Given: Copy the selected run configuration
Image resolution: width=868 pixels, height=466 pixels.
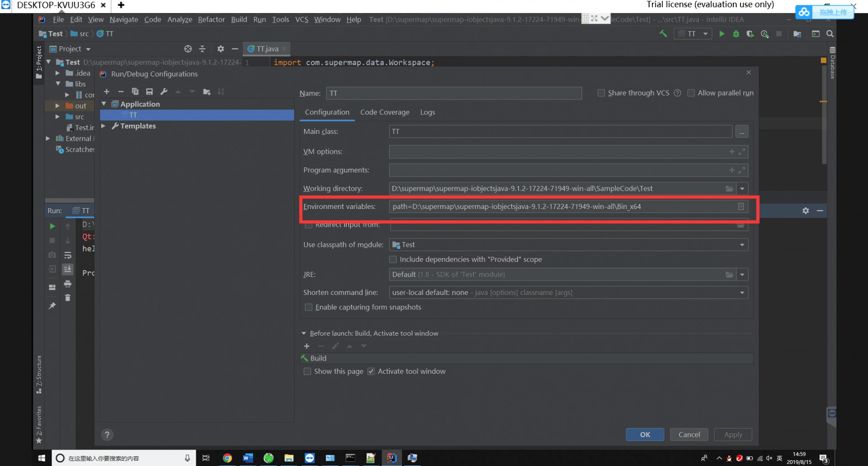Looking at the screenshot, I should pyautogui.click(x=135, y=92).
